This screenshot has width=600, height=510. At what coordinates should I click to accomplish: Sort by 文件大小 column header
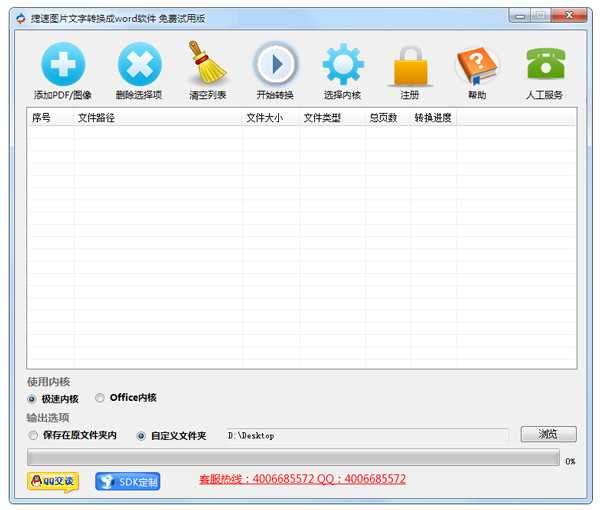click(x=271, y=117)
